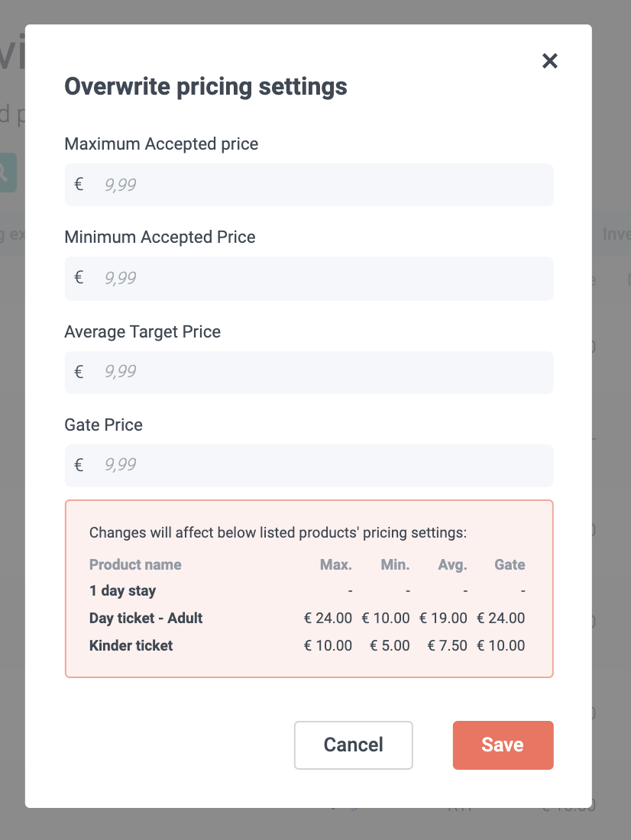The width and height of the screenshot is (631, 840).
Task: Close the Overwrite pricing settings dialog
Action: point(550,61)
